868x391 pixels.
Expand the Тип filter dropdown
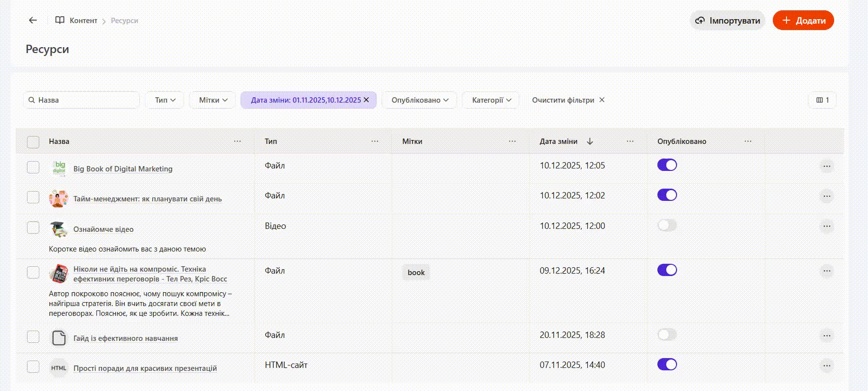165,100
